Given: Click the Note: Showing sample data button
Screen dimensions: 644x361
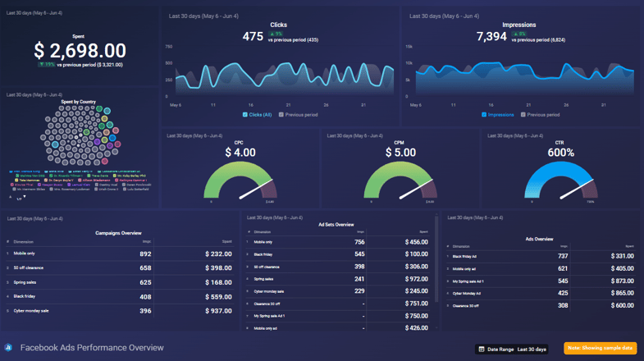Looking at the screenshot, I should [600, 349].
